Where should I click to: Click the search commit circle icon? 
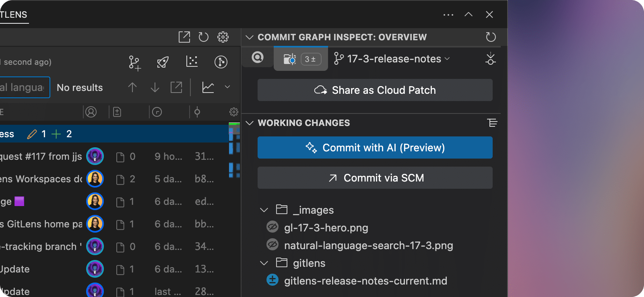pos(258,57)
